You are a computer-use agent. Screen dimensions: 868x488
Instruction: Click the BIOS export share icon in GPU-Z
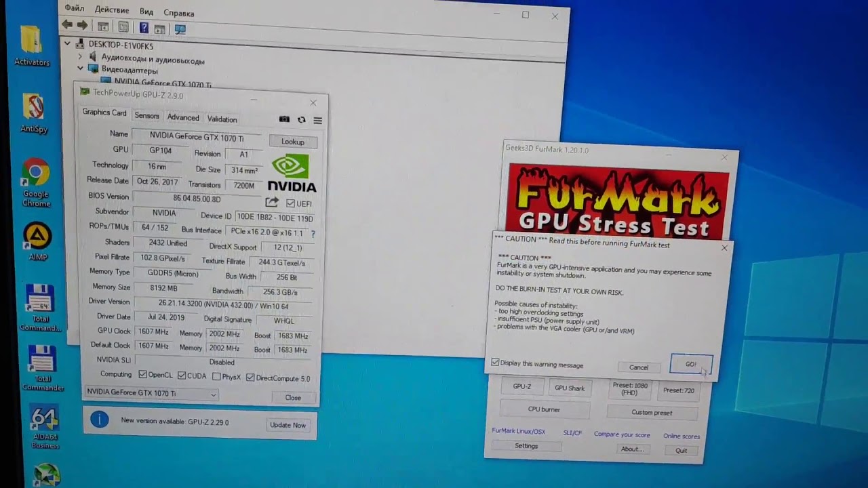tap(272, 202)
